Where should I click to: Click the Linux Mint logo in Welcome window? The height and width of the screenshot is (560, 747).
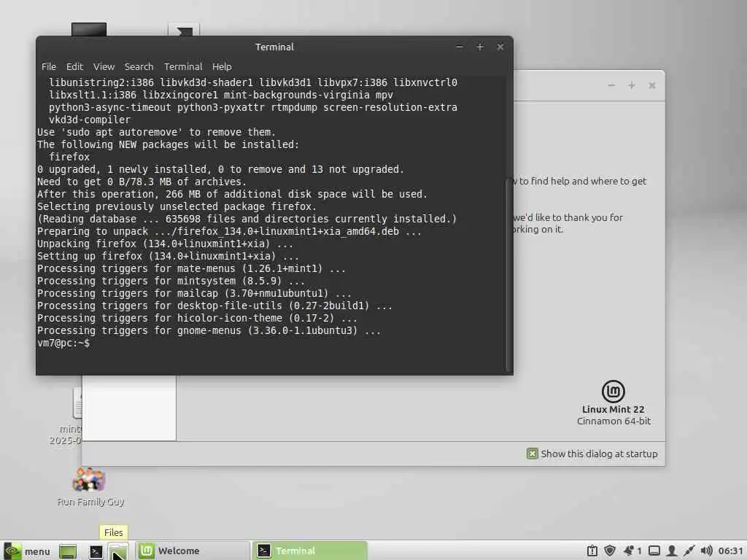pyautogui.click(x=613, y=392)
